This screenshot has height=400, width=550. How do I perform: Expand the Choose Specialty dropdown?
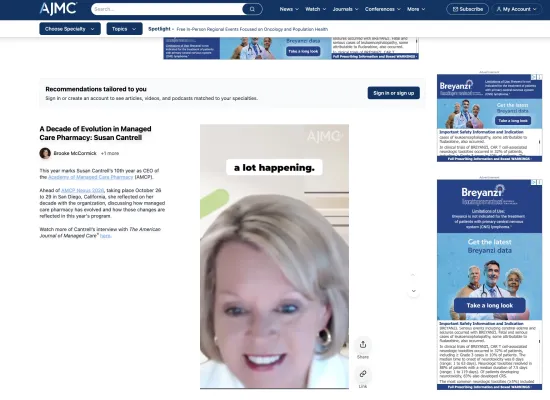(70, 29)
